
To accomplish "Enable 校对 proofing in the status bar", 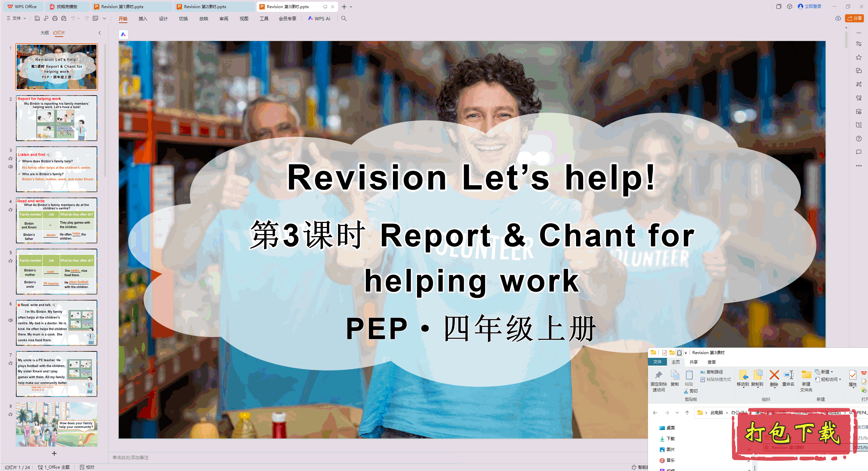I will click(87, 467).
